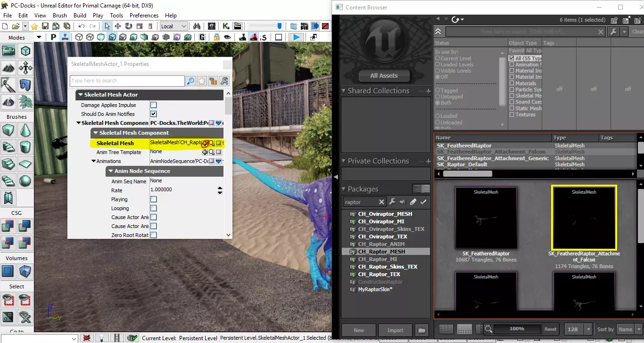Choose the cone brush under Brushes
The image size is (644, 343).
tap(25, 130)
